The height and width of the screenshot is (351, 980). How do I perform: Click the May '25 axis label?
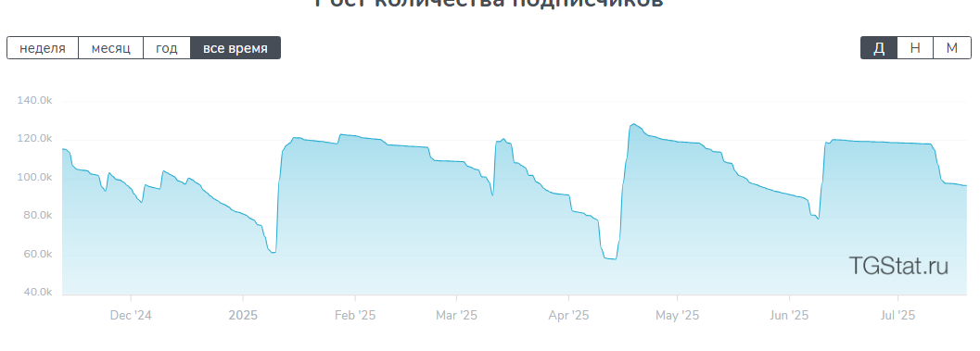tap(677, 316)
